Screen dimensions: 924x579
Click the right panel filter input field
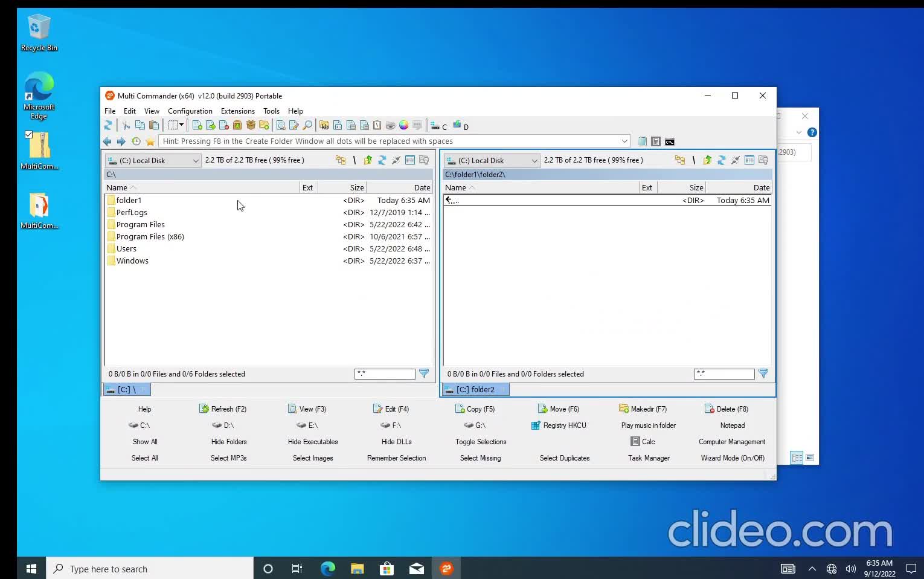[x=724, y=374]
